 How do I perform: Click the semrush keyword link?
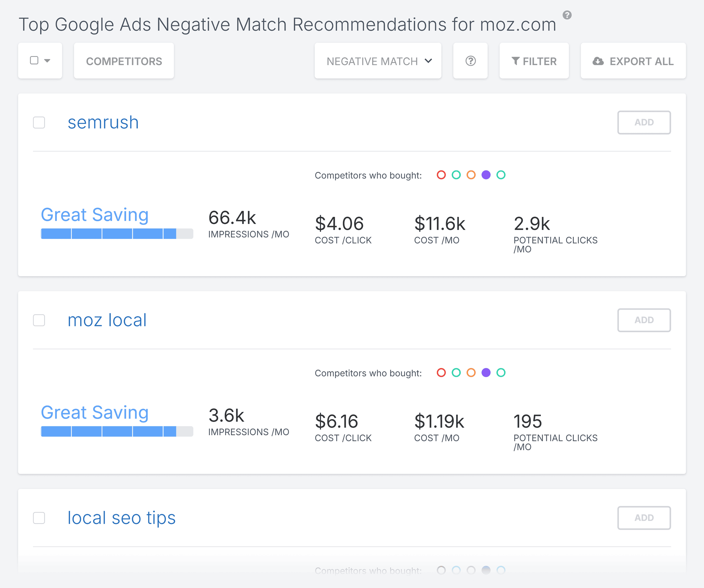pos(103,123)
